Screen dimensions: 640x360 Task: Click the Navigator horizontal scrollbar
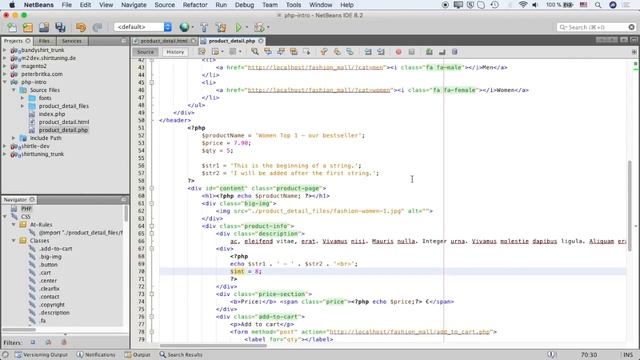(x=19, y=330)
